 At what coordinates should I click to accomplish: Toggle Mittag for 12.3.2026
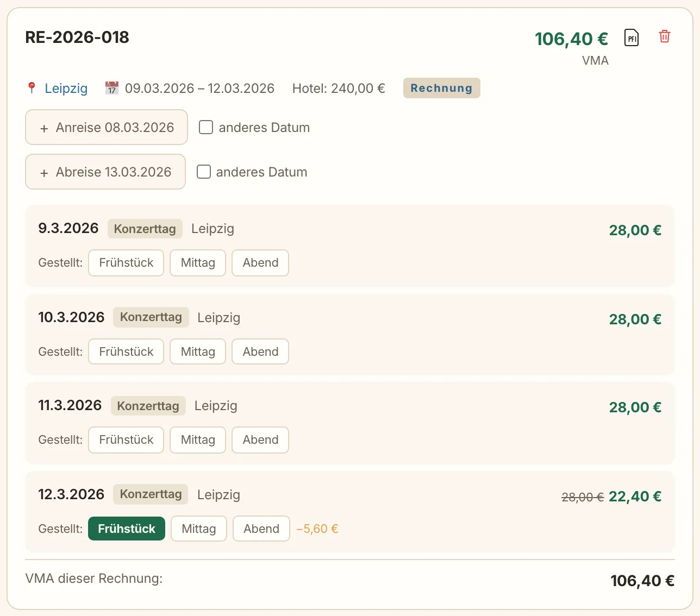pyautogui.click(x=199, y=529)
